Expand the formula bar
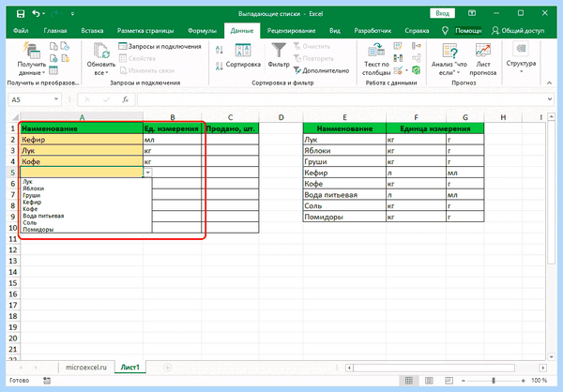The height and width of the screenshot is (392, 563). (550, 99)
